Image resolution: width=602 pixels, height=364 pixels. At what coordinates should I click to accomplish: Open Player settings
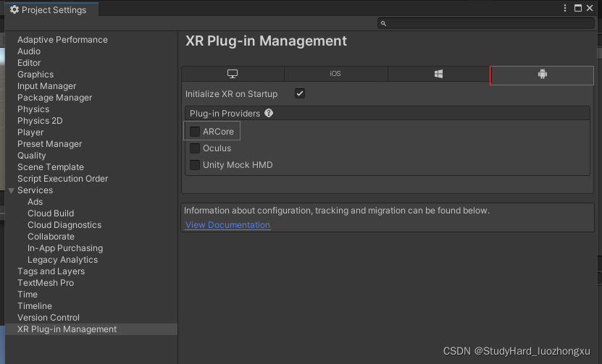click(x=30, y=132)
